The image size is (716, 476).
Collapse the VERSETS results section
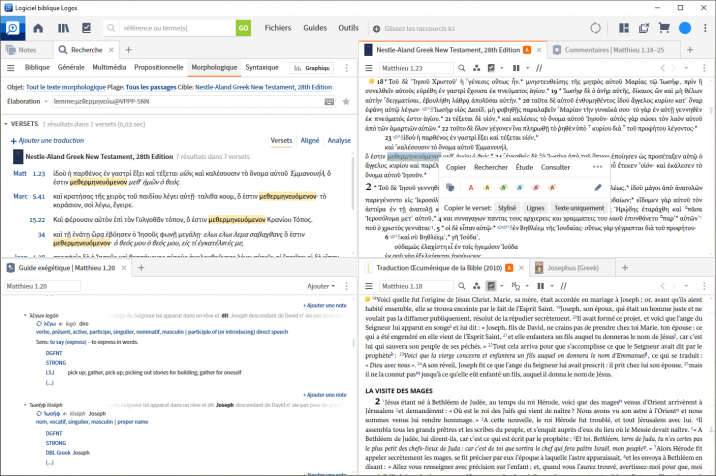6,124
